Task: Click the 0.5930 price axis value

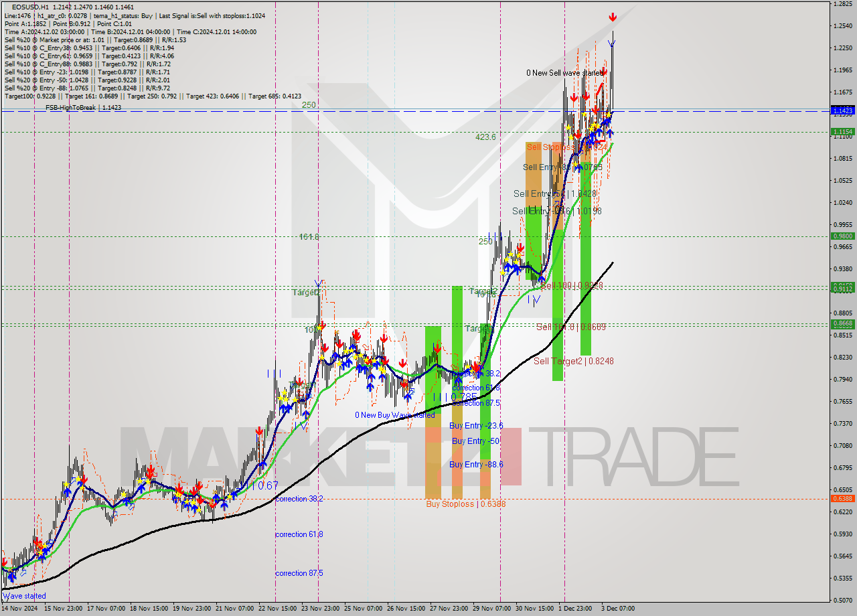Action: tap(842, 534)
